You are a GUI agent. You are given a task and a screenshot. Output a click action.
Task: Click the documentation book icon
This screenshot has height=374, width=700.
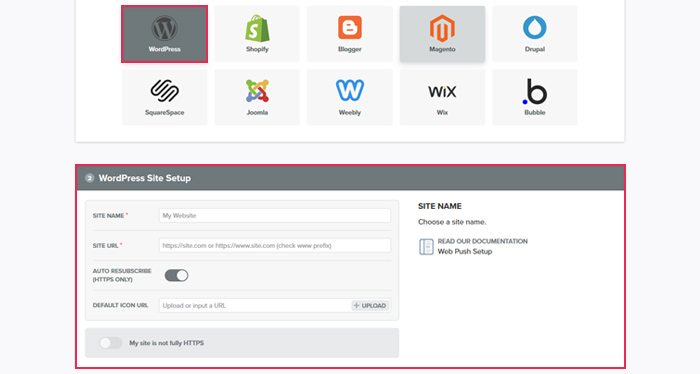click(426, 246)
